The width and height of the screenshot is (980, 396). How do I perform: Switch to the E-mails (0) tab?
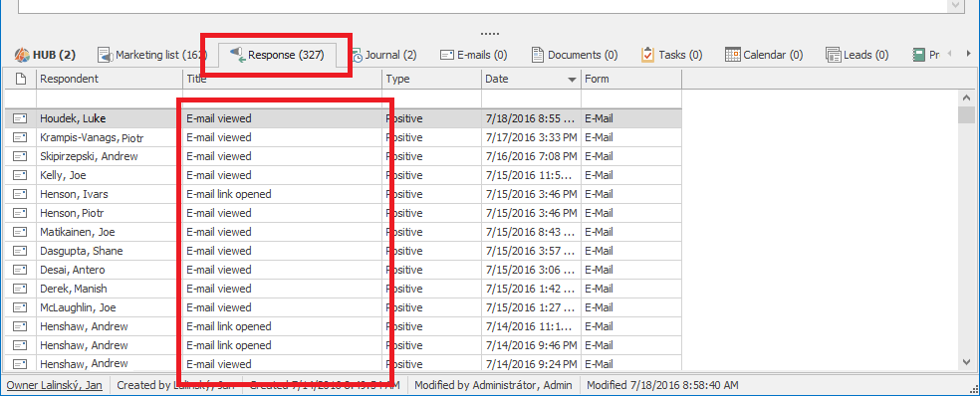tap(473, 55)
